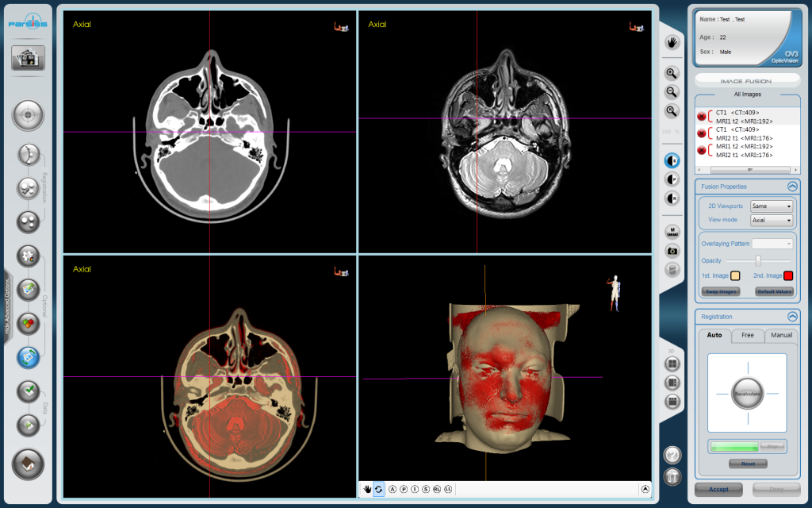Click the 2nd Image red color swatch
This screenshot has height=508, width=812.
(x=788, y=275)
